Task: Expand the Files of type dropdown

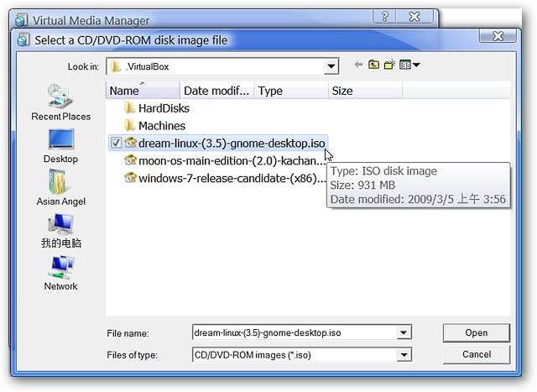Action: point(404,355)
